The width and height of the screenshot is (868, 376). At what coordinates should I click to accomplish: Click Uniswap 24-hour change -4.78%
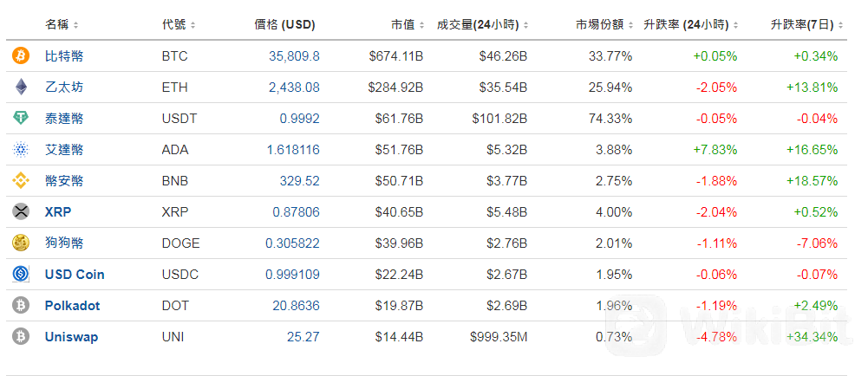[x=718, y=336]
